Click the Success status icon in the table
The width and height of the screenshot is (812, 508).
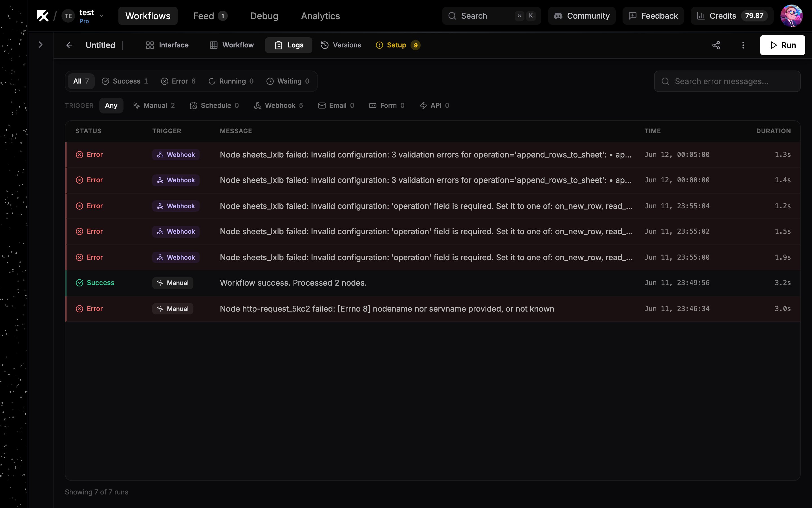80,283
